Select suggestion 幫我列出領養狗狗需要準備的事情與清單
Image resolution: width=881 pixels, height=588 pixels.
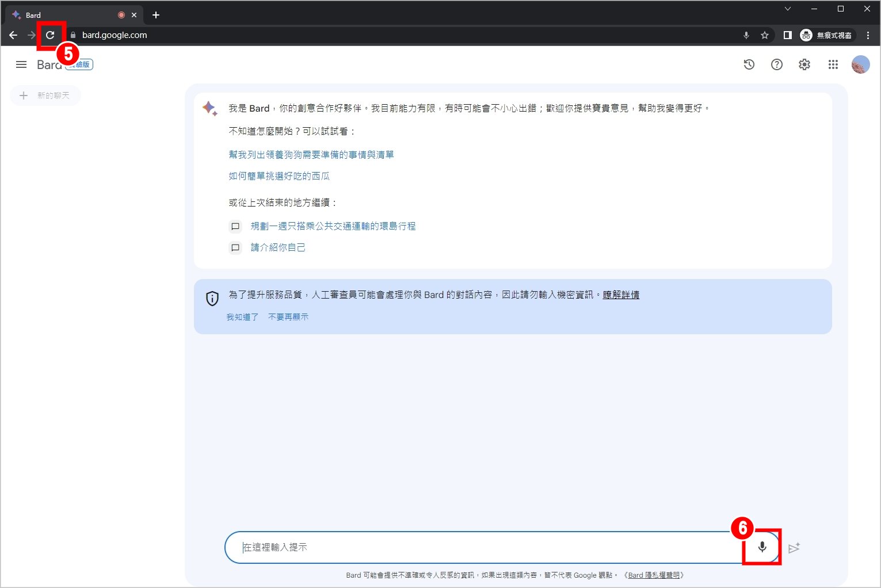point(311,155)
